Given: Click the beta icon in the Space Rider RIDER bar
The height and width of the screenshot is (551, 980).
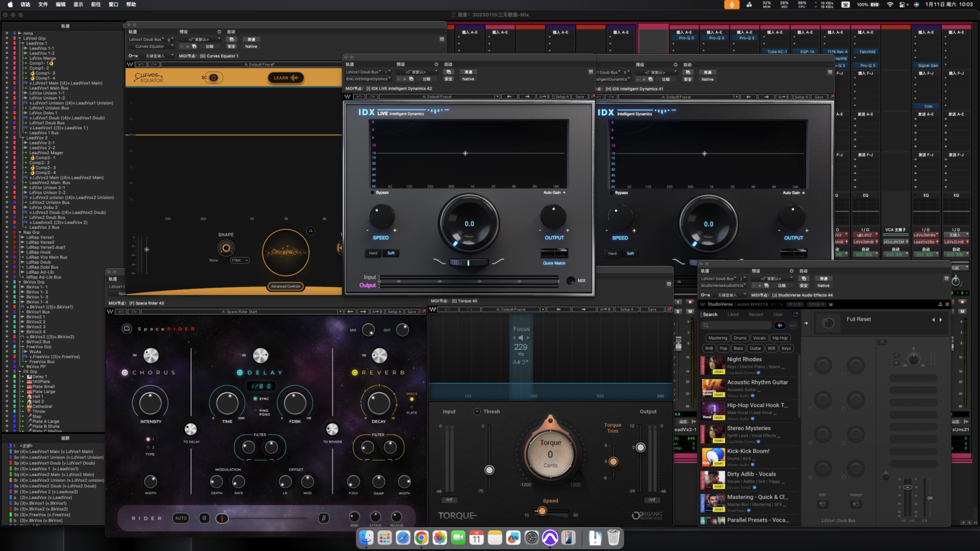Looking at the screenshot, I should 324,518.
